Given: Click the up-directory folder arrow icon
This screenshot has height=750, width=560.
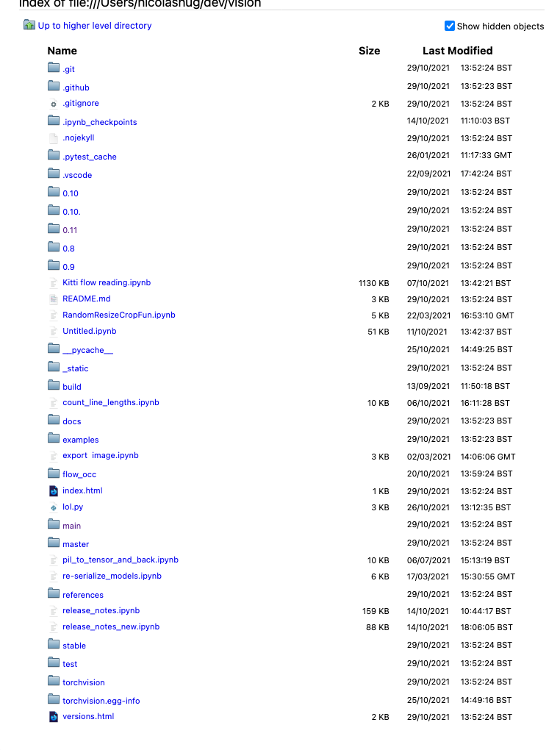Looking at the screenshot, I should [x=29, y=24].
